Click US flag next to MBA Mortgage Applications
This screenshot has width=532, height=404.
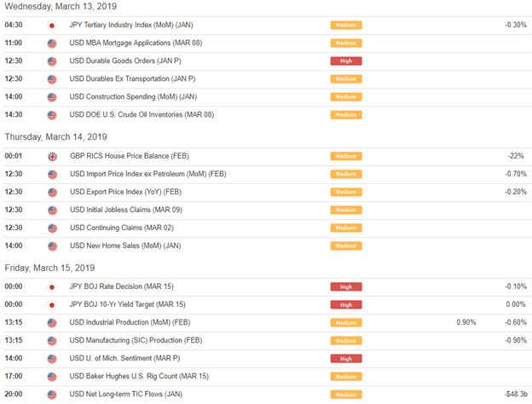pos(52,43)
